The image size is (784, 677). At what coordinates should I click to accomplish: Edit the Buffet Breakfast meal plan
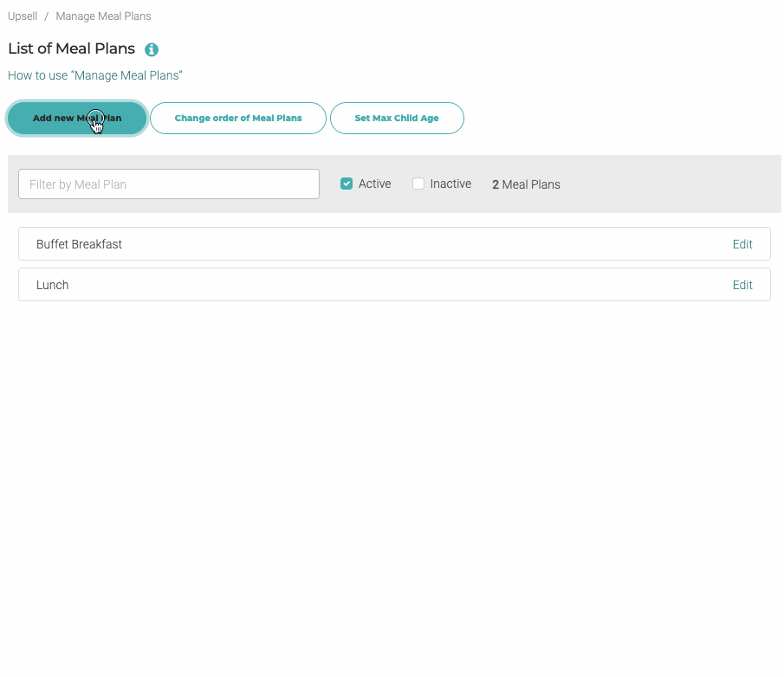tap(742, 243)
